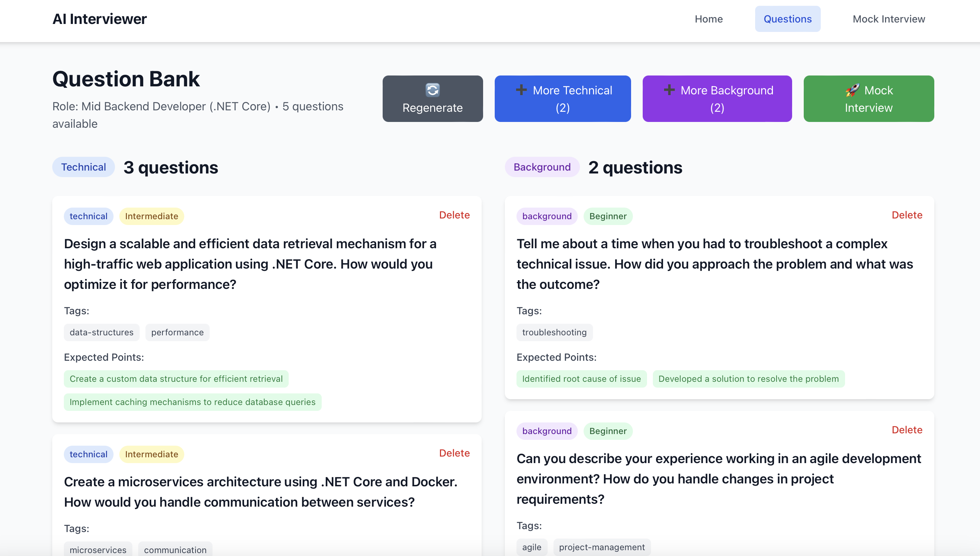Click the project-management tag chip
The image size is (980, 556).
point(602,547)
